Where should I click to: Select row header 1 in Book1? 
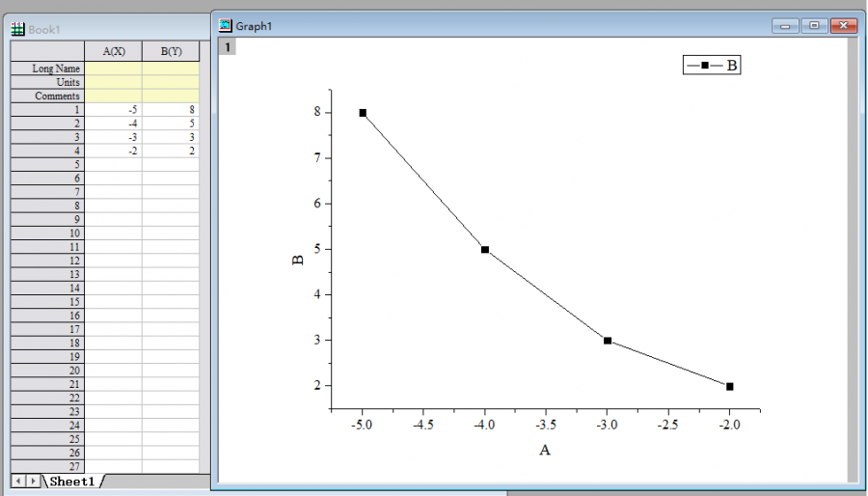click(47, 110)
